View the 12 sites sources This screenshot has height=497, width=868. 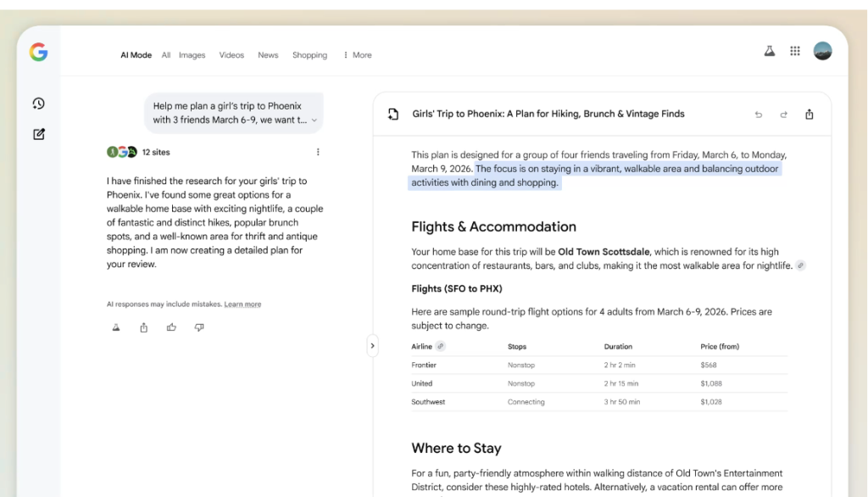(x=139, y=153)
